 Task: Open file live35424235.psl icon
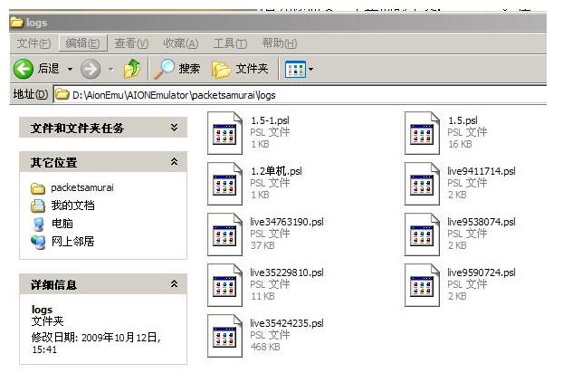click(225, 335)
